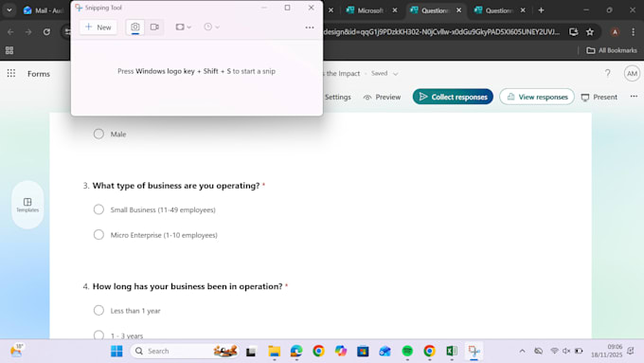Open the All Bookmarks folder
The height and width of the screenshot is (363, 644).
click(x=612, y=50)
